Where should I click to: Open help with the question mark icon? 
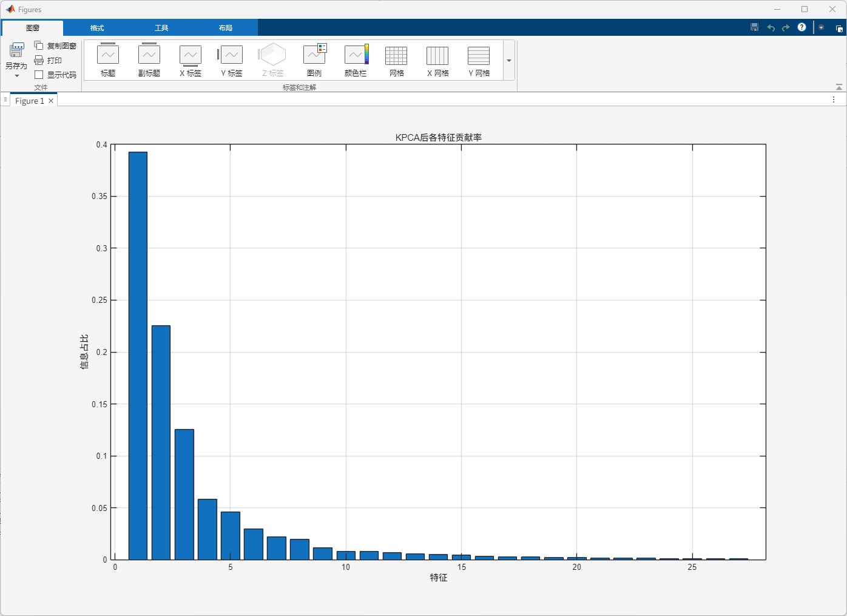(801, 27)
